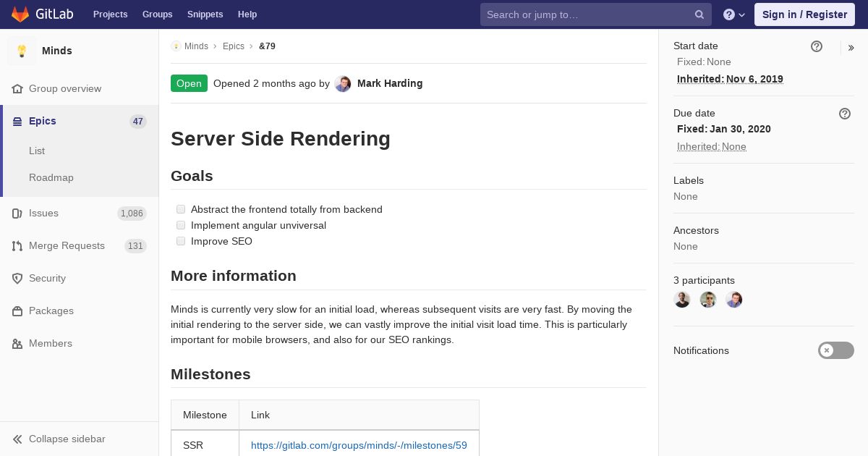The image size is (868, 456).
Task: Click Inherited: Nov 6, 2019 start date
Action: (x=730, y=79)
